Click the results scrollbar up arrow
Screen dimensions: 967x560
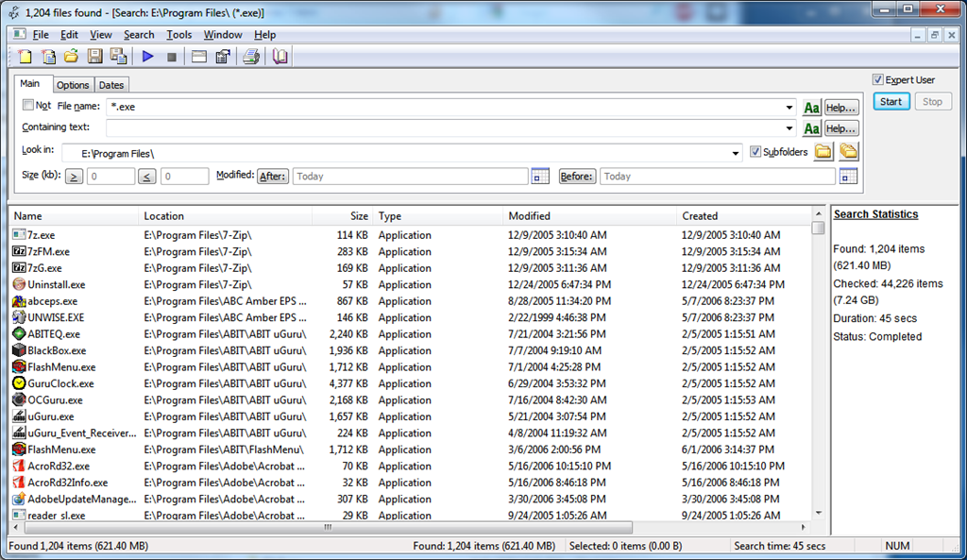(819, 214)
